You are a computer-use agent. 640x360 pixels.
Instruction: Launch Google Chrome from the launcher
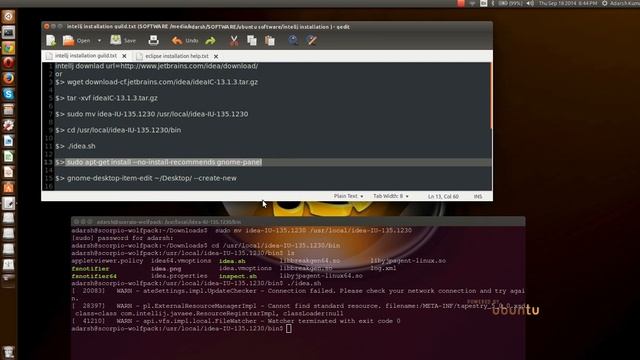(8, 48)
